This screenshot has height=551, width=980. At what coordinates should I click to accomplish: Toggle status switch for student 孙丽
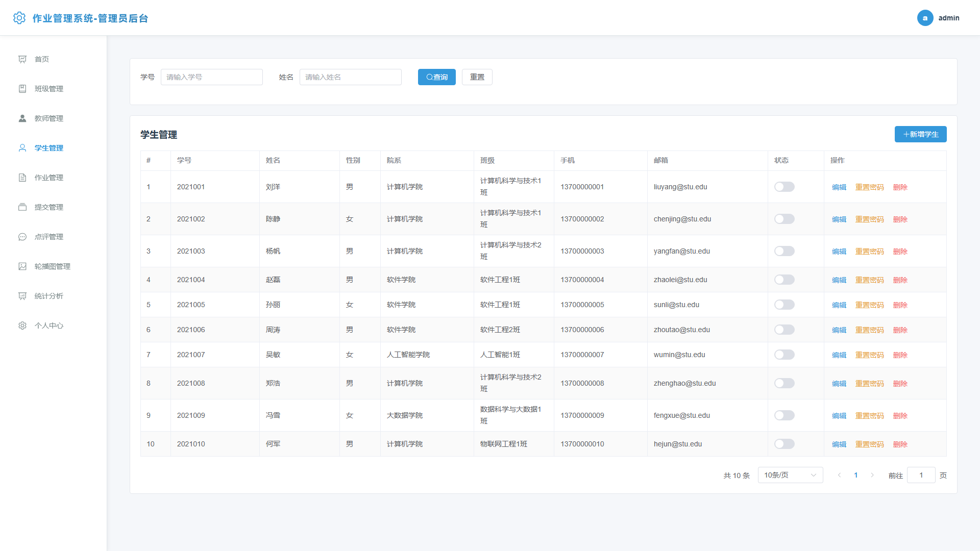pos(784,305)
